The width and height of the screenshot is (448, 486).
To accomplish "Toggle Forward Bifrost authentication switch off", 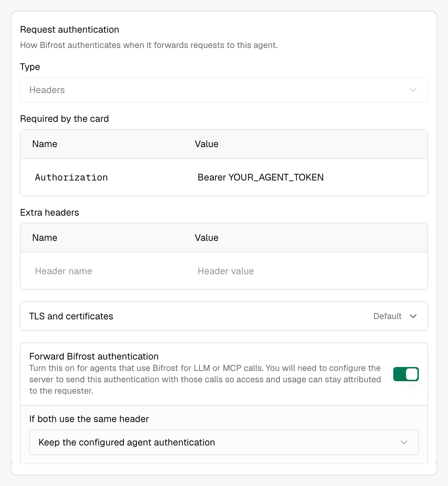I will click(x=406, y=374).
